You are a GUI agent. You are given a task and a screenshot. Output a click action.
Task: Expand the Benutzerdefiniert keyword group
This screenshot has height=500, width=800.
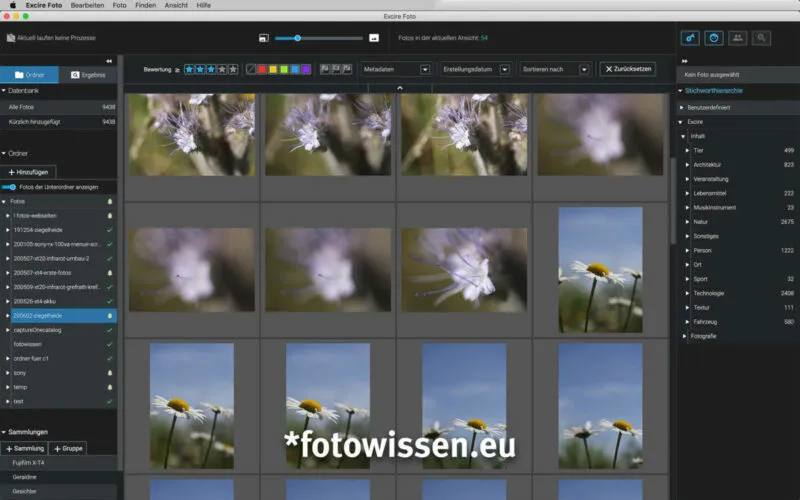click(x=682, y=108)
